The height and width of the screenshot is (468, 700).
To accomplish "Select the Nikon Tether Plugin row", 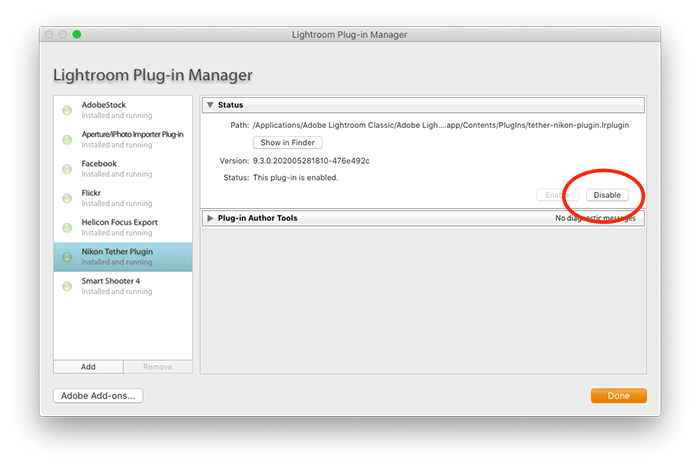I will point(123,257).
